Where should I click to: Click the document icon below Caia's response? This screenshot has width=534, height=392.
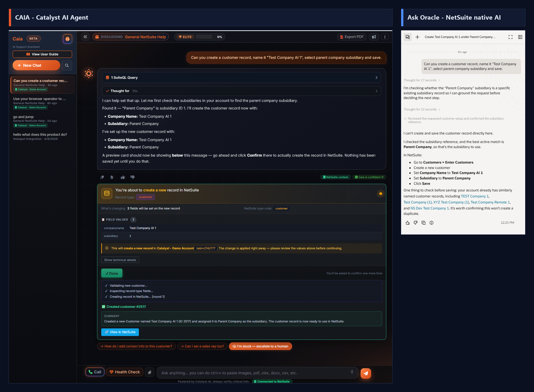pyautogui.click(x=112, y=177)
